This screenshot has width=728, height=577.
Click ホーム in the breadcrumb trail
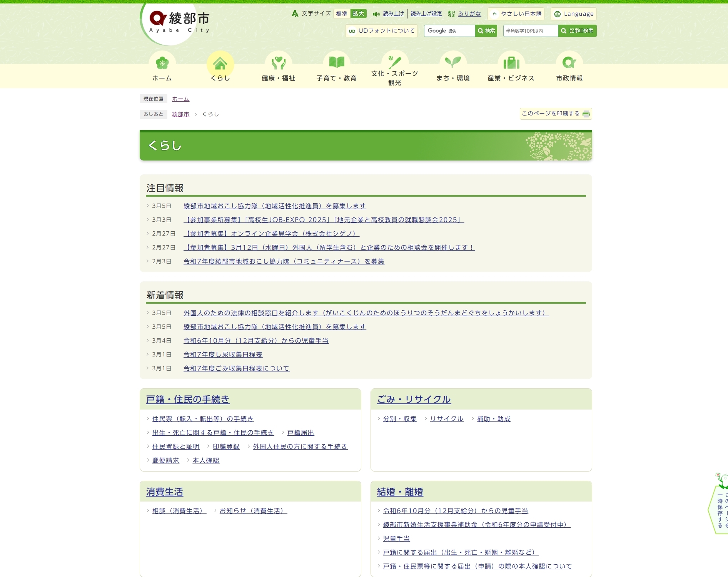click(181, 99)
